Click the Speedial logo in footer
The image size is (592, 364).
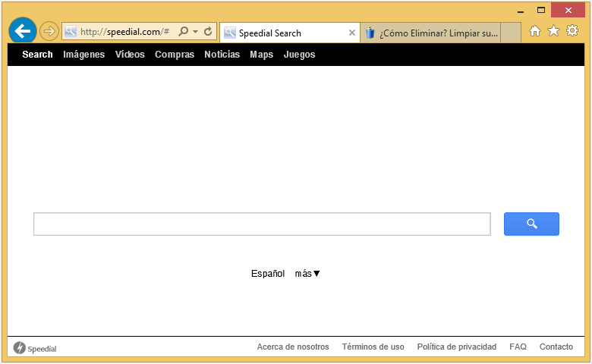(x=35, y=348)
